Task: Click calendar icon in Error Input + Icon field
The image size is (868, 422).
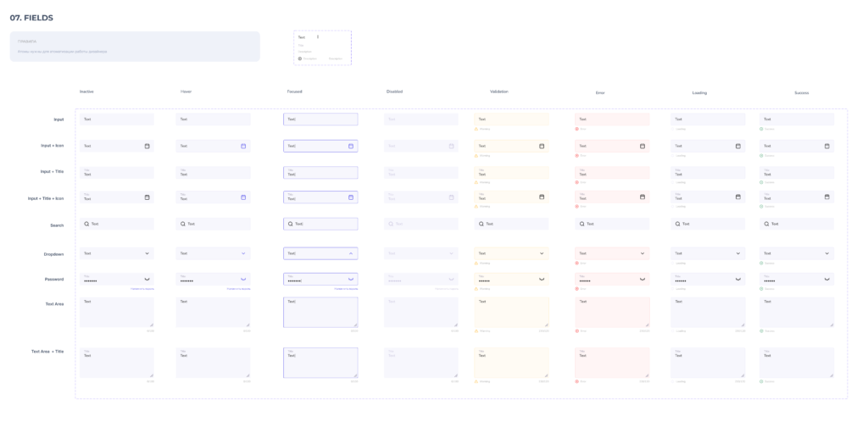Action: pos(643,146)
